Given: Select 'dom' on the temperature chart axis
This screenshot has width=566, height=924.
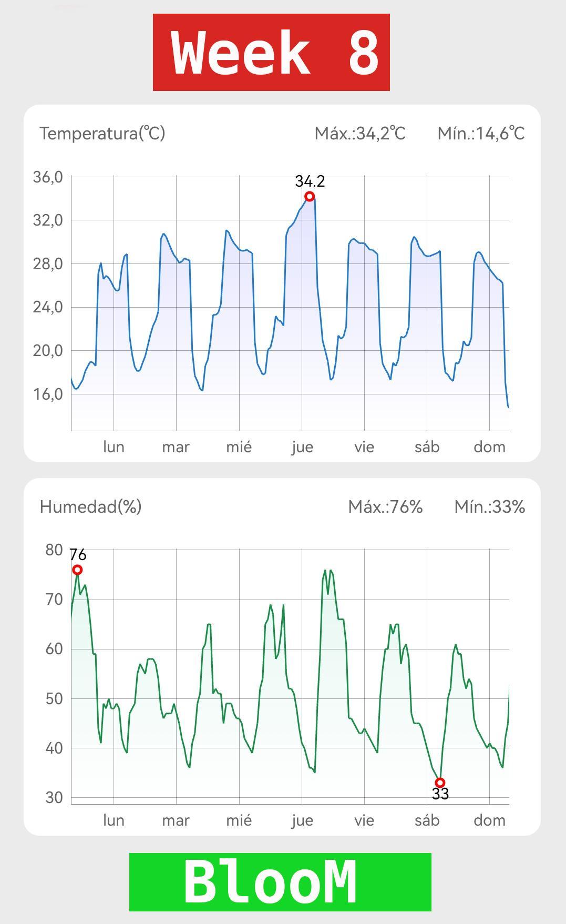Looking at the screenshot, I should click(489, 447).
